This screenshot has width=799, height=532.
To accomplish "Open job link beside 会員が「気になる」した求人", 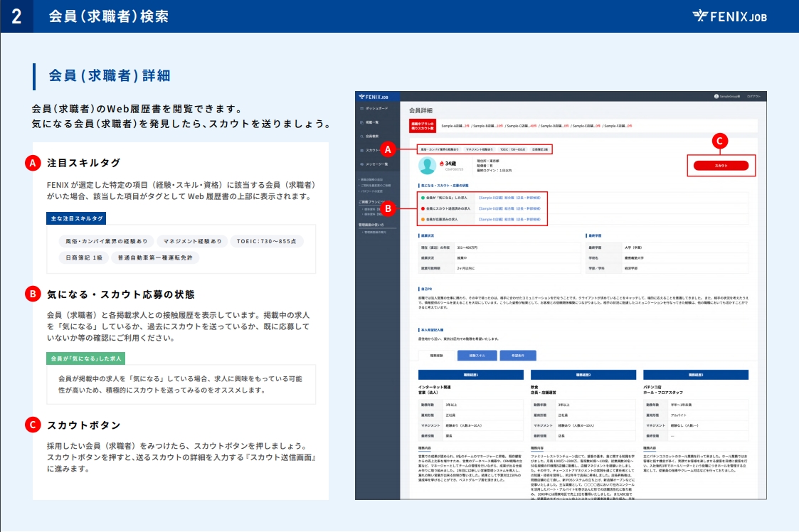I will tap(509, 198).
